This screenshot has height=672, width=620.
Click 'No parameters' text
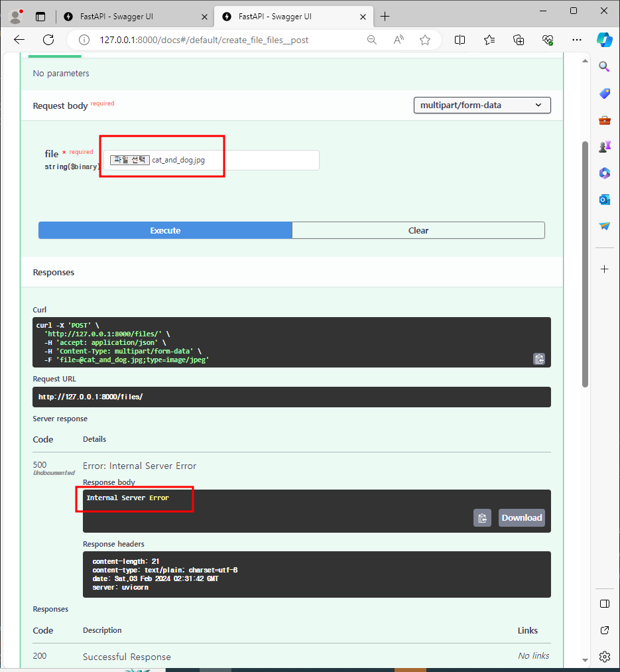point(61,73)
